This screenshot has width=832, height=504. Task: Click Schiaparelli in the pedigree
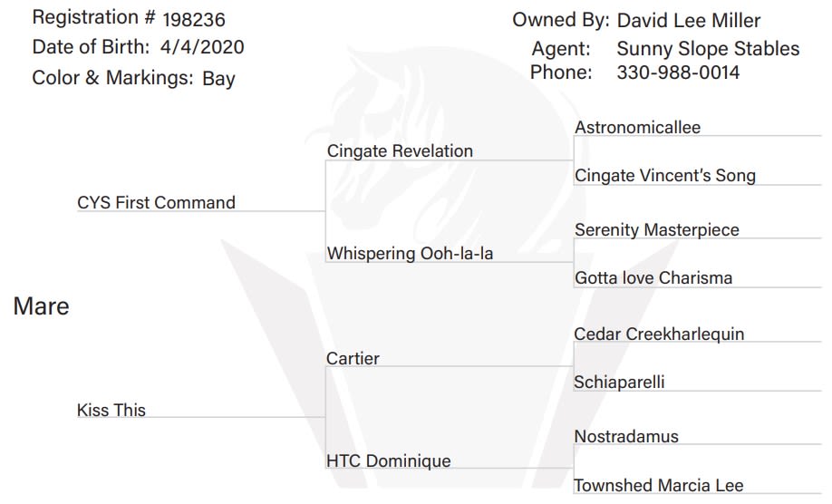(619, 382)
